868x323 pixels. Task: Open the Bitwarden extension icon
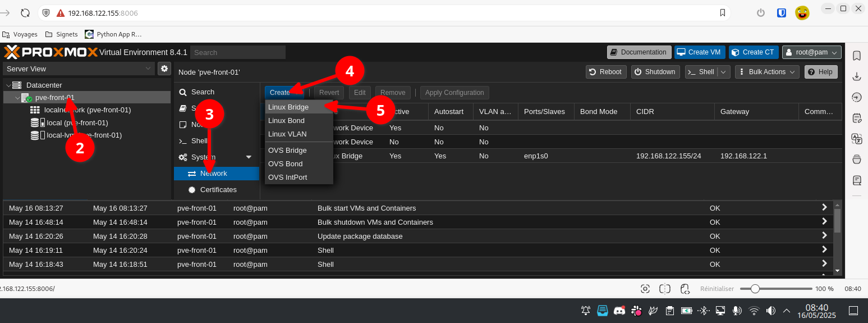[x=781, y=13]
